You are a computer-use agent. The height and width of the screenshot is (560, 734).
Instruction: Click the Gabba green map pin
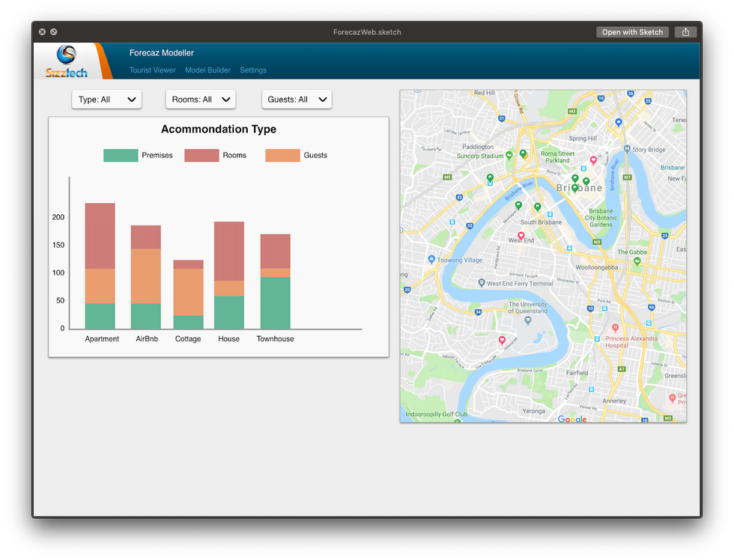coord(637,261)
